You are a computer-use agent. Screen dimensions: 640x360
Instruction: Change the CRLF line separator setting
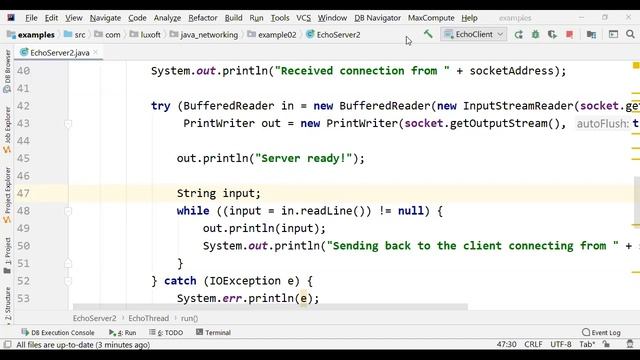pyautogui.click(x=533, y=344)
